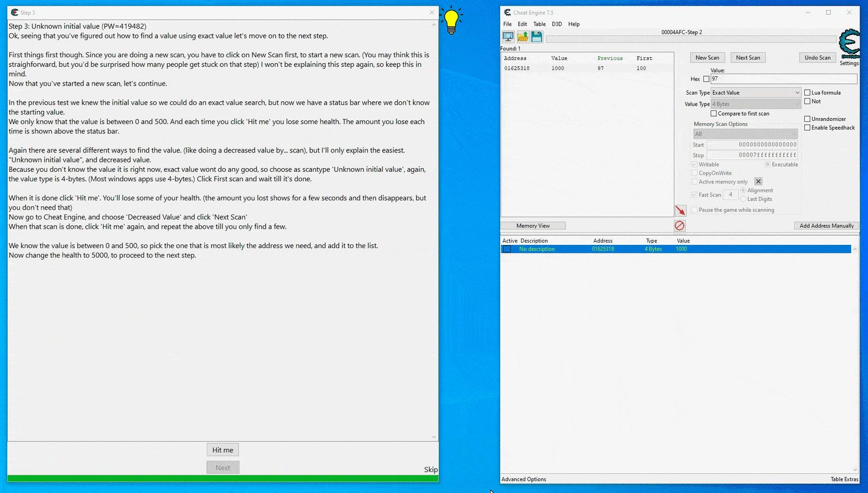Click the open file folder icon
Image resolution: width=868 pixels, height=493 pixels.
(x=522, y=36)
